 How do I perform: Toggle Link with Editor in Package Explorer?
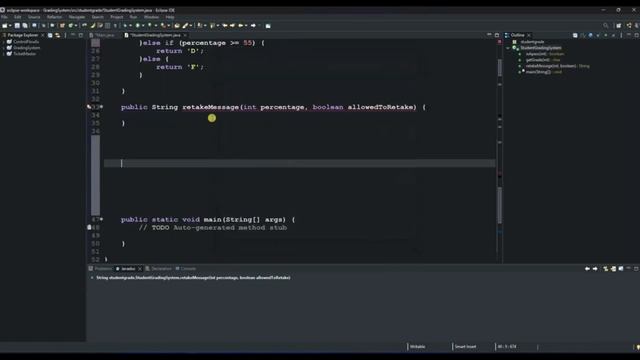coord(58,35)
